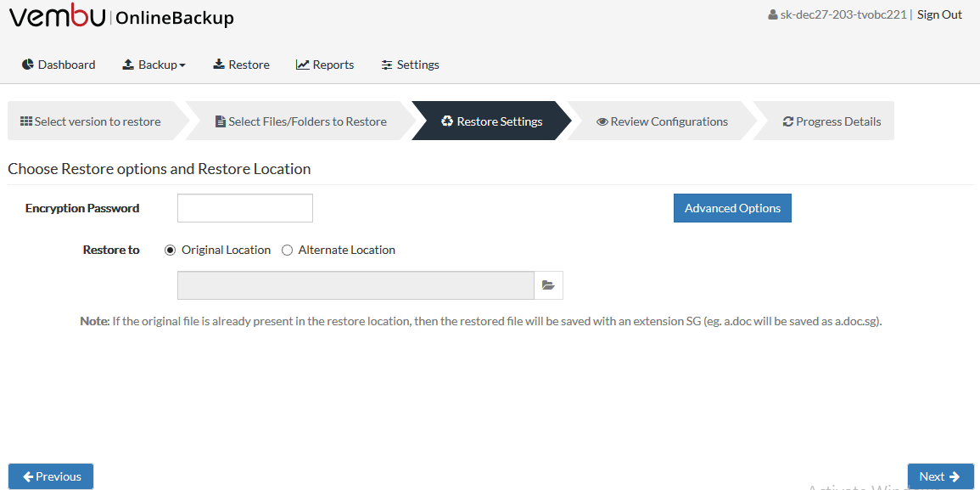Select the Alternate Location radio button
The width and height of the screenshot is (980, 490).
[288, 251]
